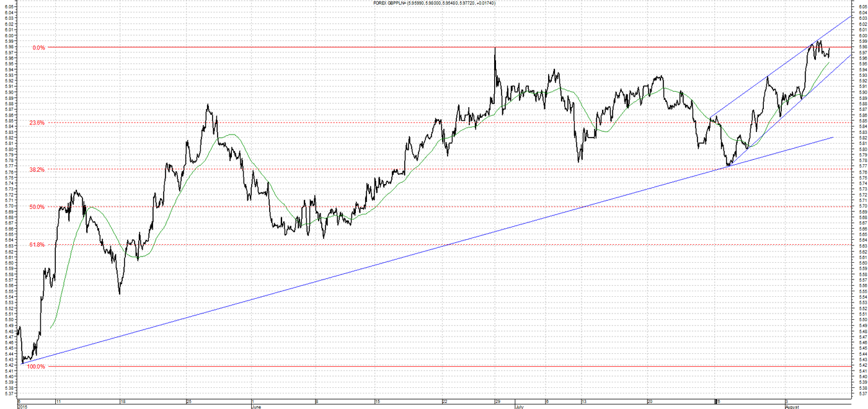Click the 29 date label on time axis
Viewport: 868px width, 409px height.
[498, 402]
